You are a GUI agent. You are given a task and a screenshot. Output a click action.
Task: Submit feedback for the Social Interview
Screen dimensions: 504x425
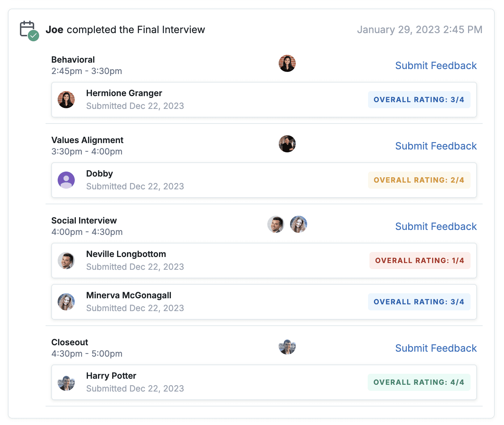436,226
